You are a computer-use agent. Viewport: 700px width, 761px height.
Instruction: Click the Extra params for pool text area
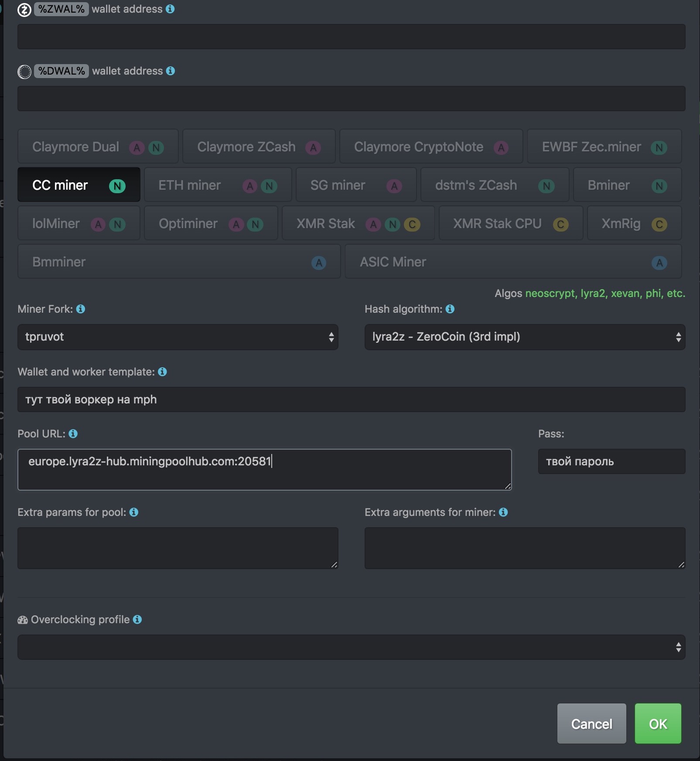[178, 548]
